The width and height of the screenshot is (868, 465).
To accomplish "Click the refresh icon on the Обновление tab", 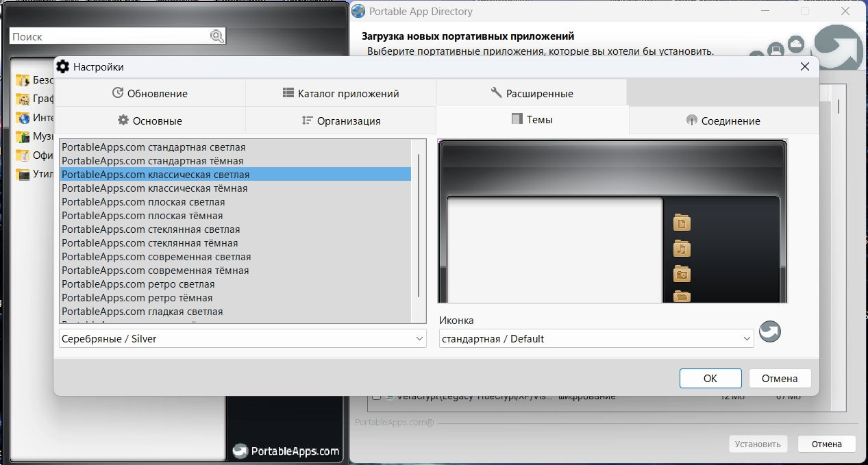I will [118, 93].
